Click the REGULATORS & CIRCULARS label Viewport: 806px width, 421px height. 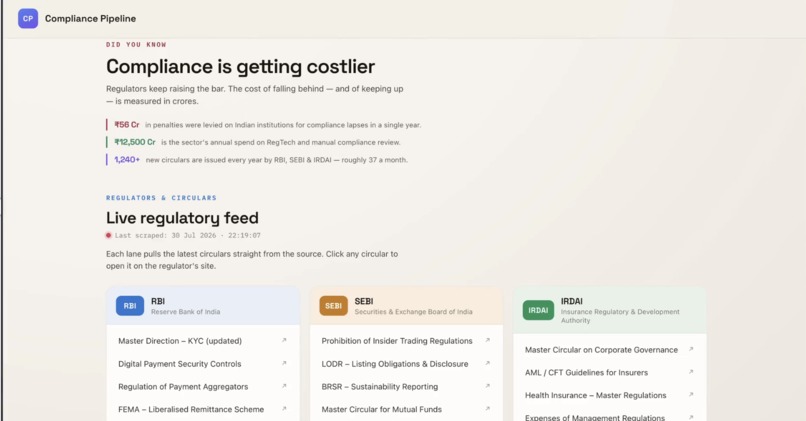tap(161, 198)
